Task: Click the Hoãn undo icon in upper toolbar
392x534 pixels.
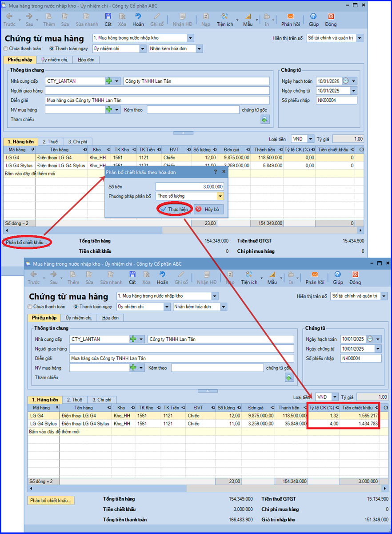Action: click(138, 18)
